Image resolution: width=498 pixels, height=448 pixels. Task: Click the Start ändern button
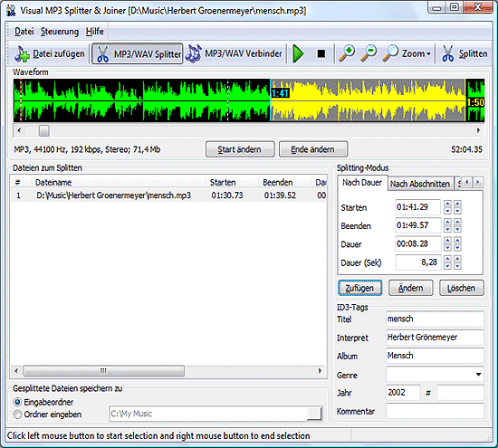click(x=240, y=149)
